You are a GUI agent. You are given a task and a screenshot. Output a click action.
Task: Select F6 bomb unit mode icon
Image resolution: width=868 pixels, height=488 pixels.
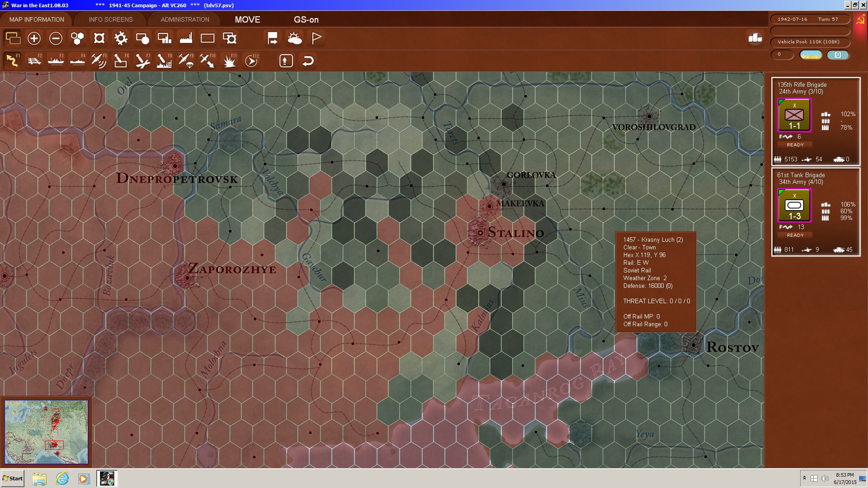121,61
